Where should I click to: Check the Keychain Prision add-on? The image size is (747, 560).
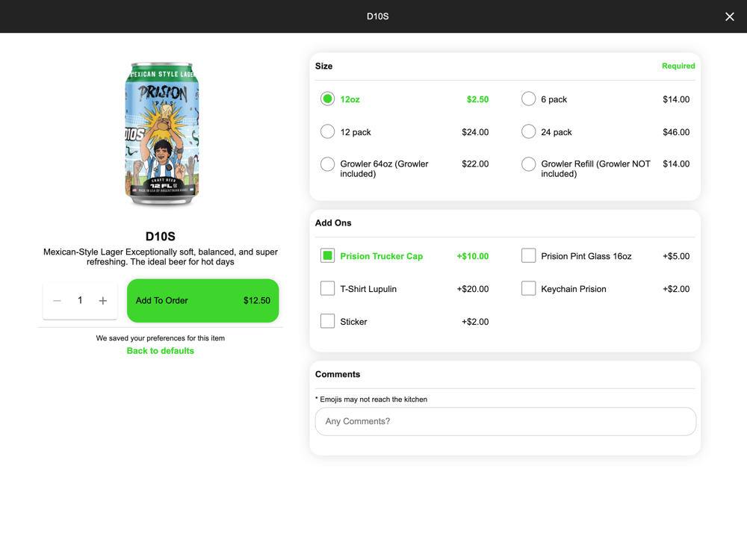528,288
